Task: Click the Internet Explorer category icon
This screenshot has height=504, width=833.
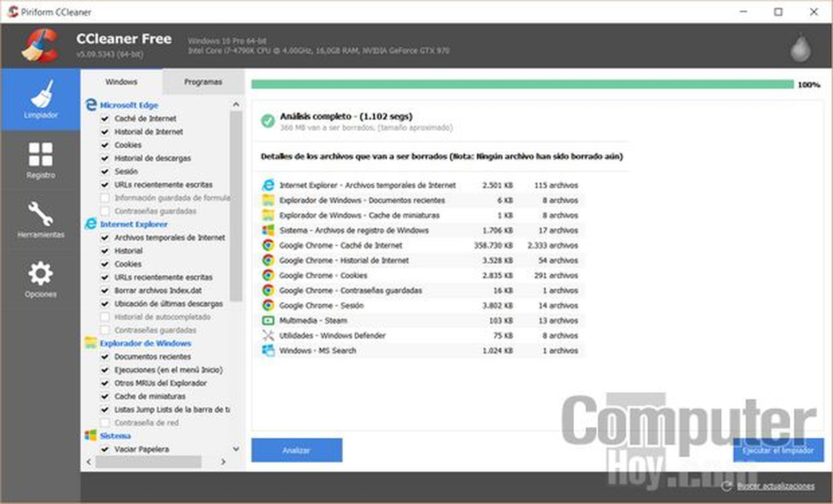Action: point(91,224)
